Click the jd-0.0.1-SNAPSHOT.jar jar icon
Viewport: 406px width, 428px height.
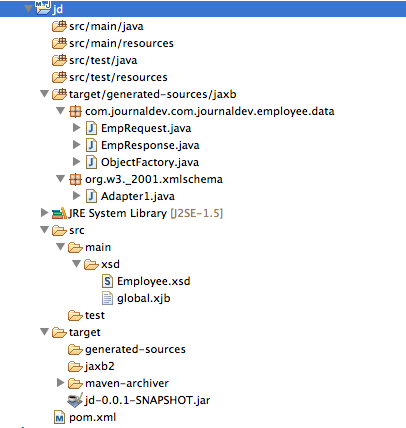point(75,400)
